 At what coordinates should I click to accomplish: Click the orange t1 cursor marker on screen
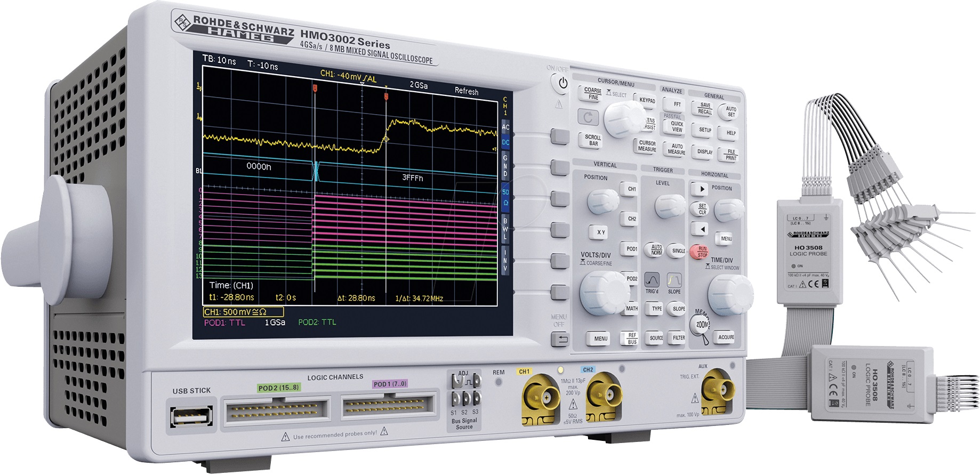[315, 88]
